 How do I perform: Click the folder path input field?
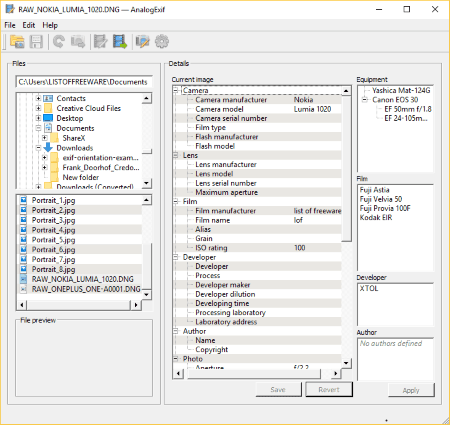click(x=84, y=82)
